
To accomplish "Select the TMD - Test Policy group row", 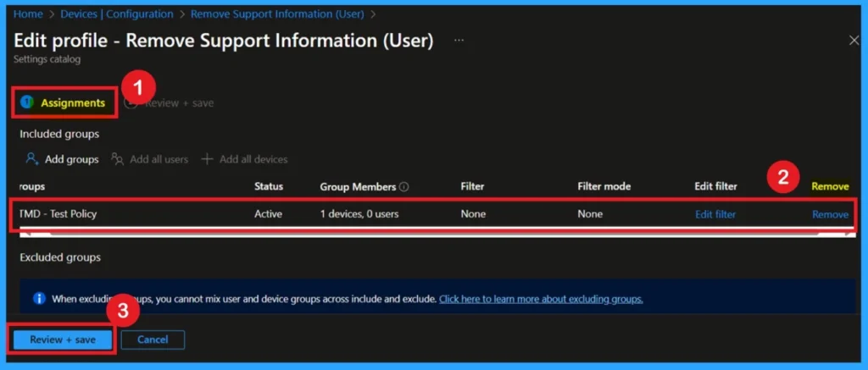I will [433, 214].
